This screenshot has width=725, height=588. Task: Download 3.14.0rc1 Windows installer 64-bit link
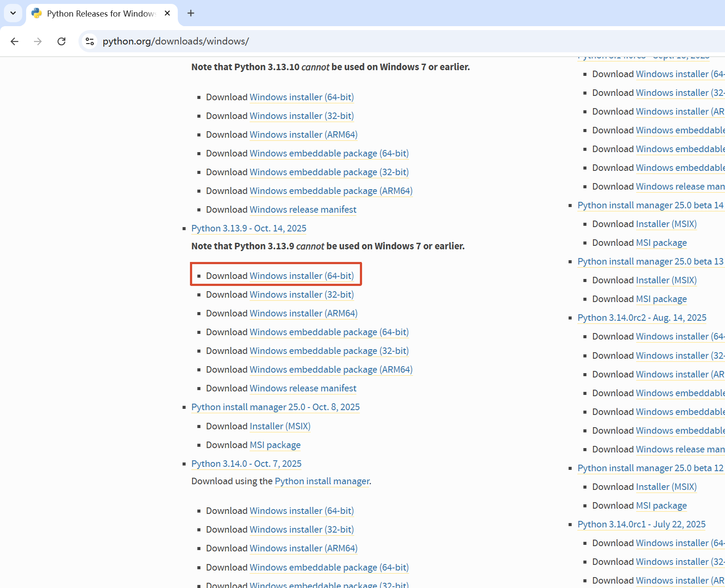[x=680, y=543]
